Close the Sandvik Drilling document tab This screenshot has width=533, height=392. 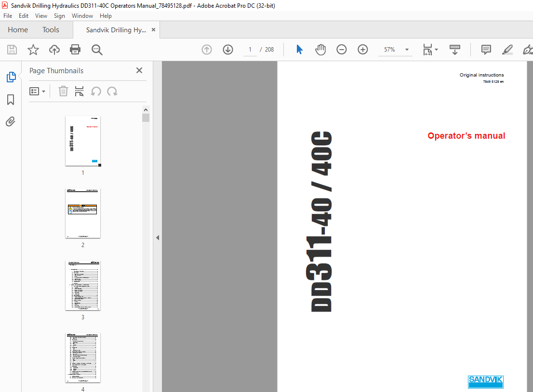pyautogui.click(x=153, y=29)
